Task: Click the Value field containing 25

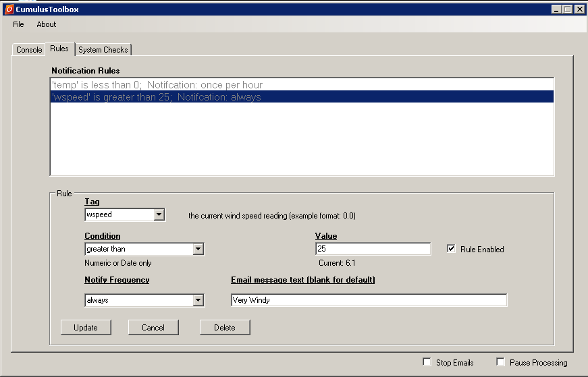Action: coord(372,250)
